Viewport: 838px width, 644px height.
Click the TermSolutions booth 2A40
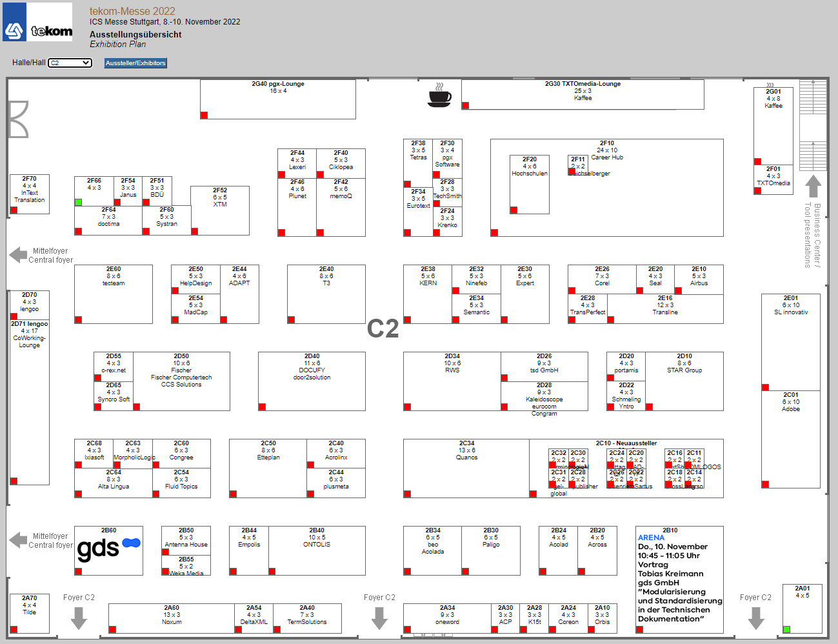[307, 618]
